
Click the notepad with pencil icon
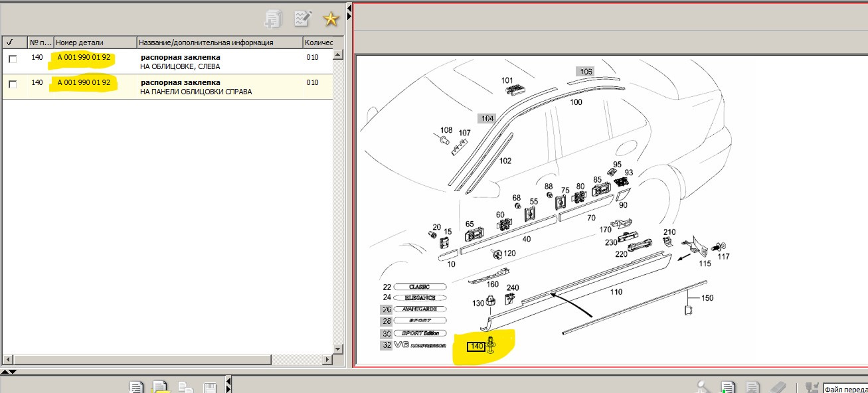303,19
